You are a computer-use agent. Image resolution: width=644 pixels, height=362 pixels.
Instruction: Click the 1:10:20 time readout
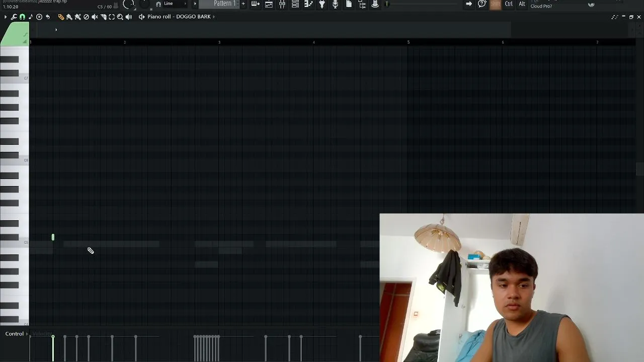pos(11,7)
